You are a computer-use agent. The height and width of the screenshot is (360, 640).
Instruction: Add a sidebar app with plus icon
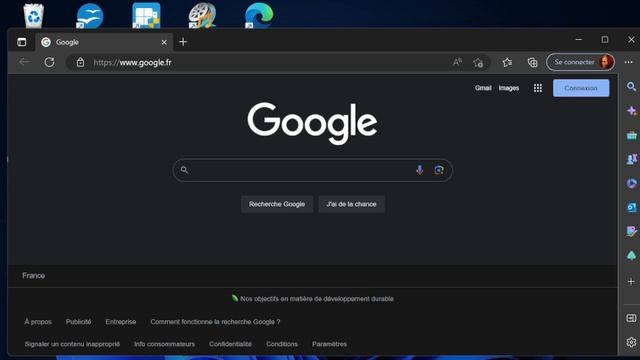coord(631,282)
